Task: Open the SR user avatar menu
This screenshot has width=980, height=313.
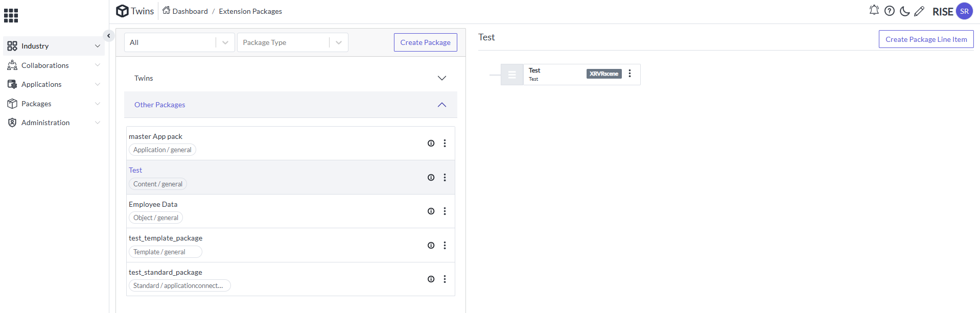Action: point(964,11)
